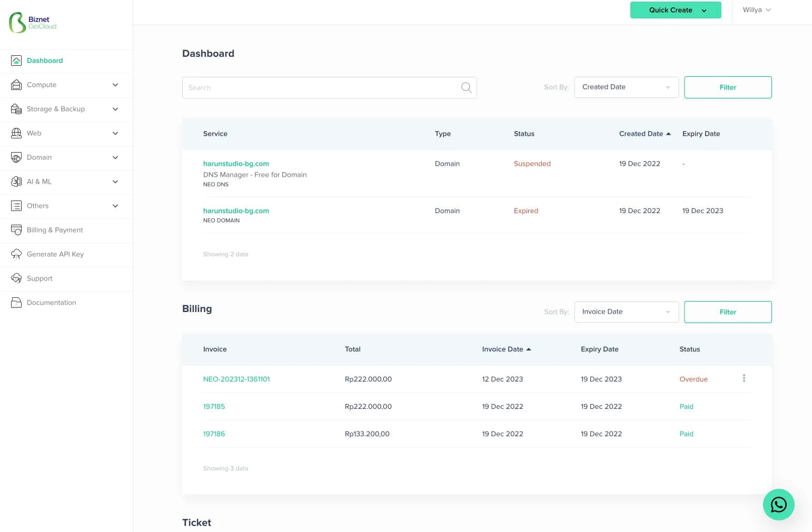Screen dimensions: 812x532
Task: Click the Support sidebar icon
Action: pos(16,278)
